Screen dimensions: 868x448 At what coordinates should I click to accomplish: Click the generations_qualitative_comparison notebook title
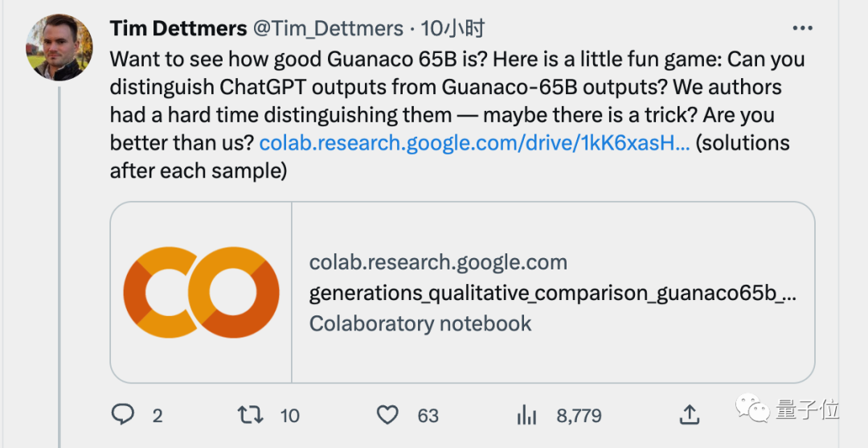click(553, 293)
